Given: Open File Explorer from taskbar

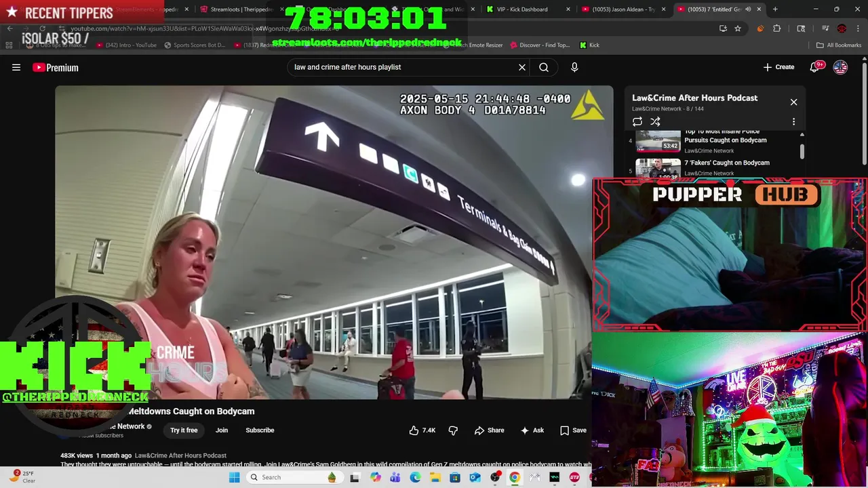Looking at the screenshot, I should pos(435,477).
